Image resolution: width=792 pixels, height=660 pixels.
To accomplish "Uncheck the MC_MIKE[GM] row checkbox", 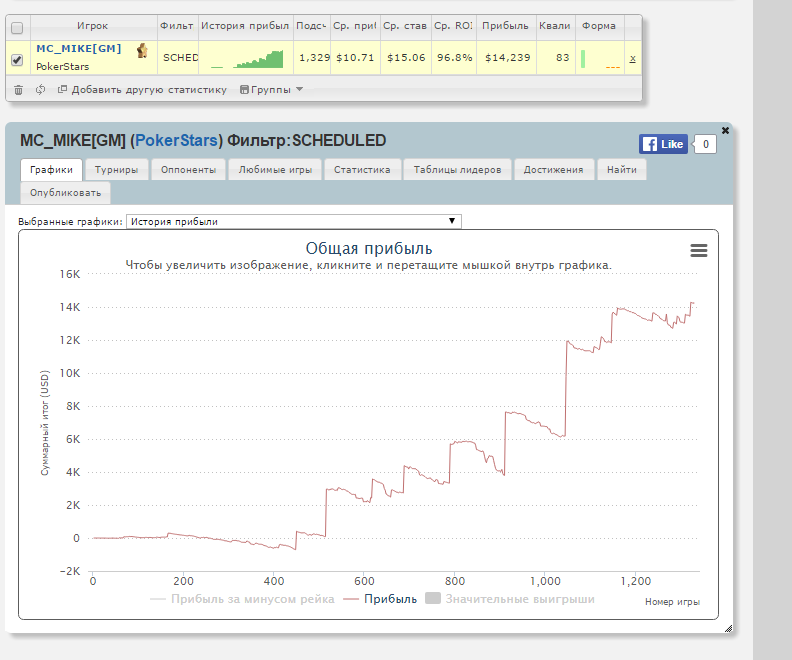I will click(17, 60).
